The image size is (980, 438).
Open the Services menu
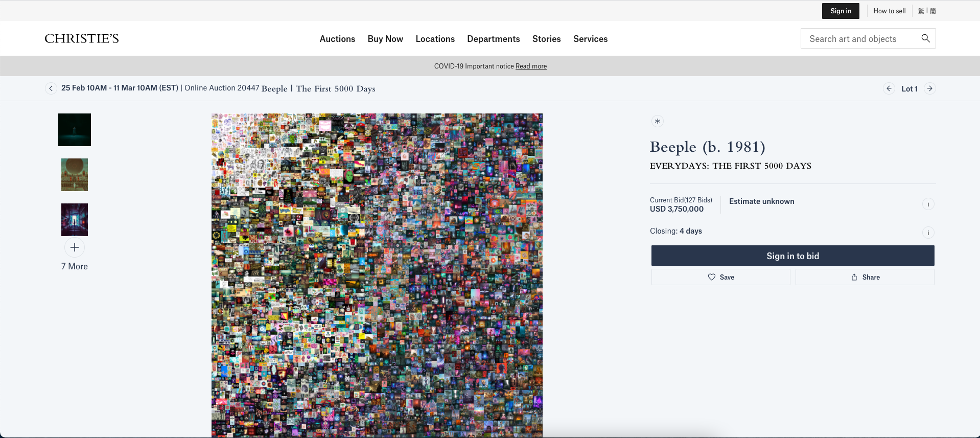591,39
